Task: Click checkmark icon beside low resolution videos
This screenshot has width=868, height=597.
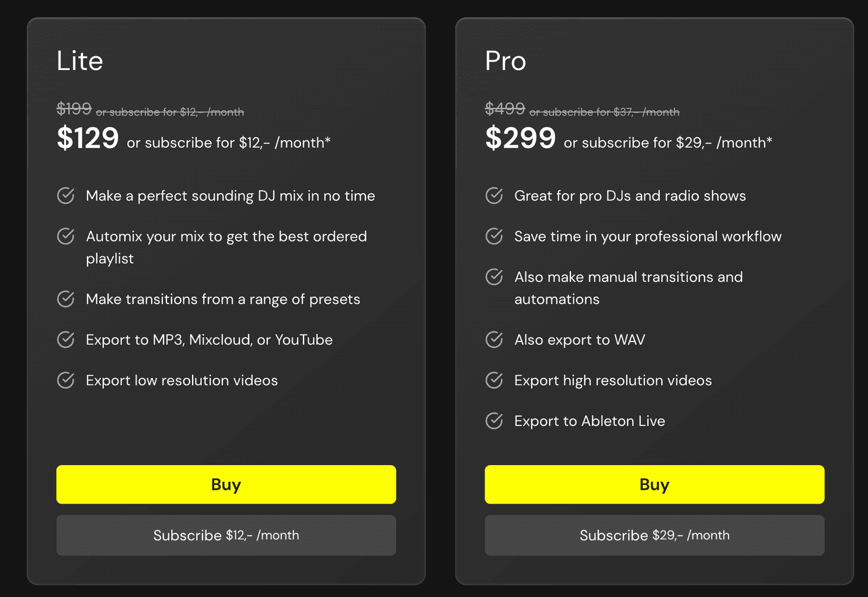Action: coord(65,380)
